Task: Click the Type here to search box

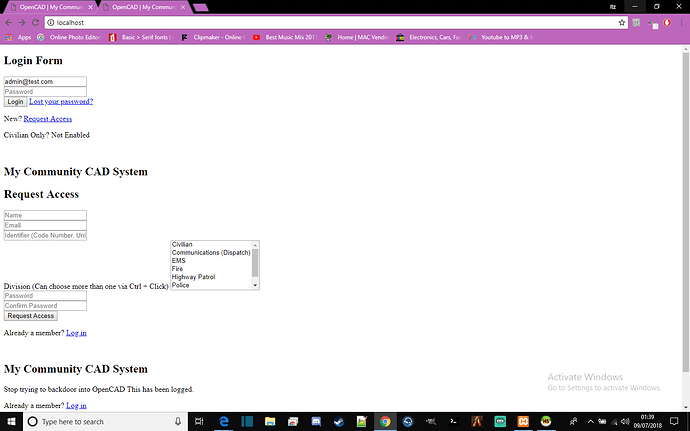Action: 105,422
